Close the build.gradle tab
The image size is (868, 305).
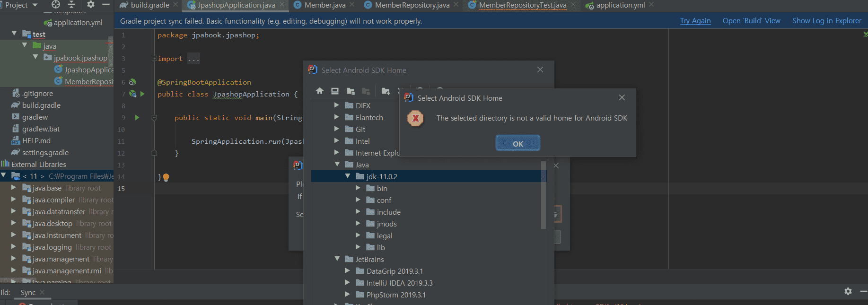click(175, 5)
